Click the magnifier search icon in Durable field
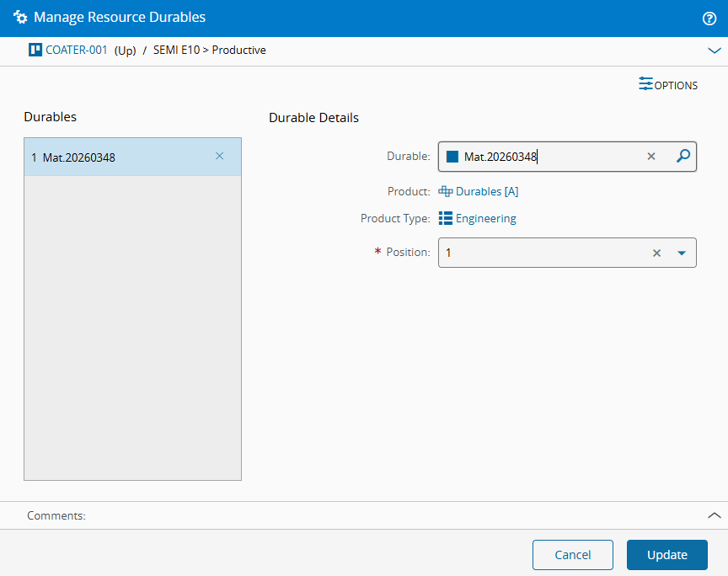This screenshot has height=576, width=728. click(x=683, y=156)
